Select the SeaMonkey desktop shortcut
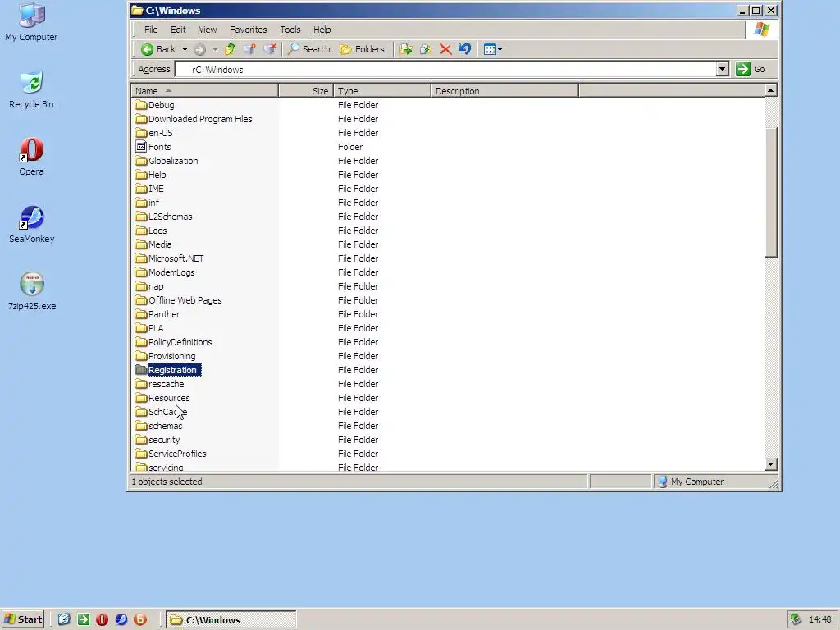This screenshot has height=630, width=840. [31, 225]
